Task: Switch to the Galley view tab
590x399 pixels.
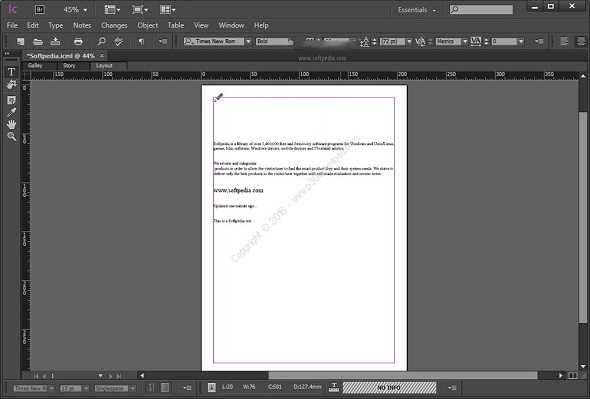Action: pos(35,65)
